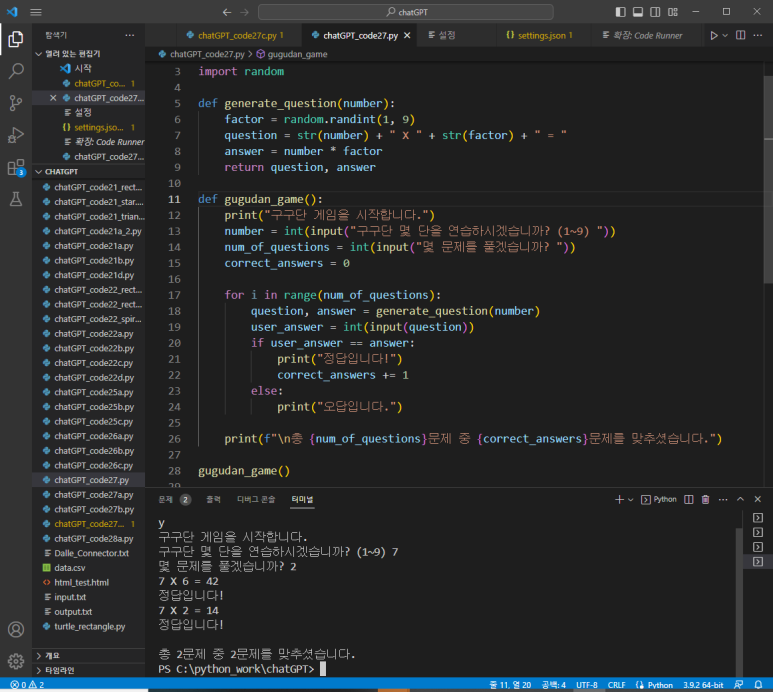The image size is (773, 692).
Task: Open the Accounts menu icon
Action: (16, 629)
